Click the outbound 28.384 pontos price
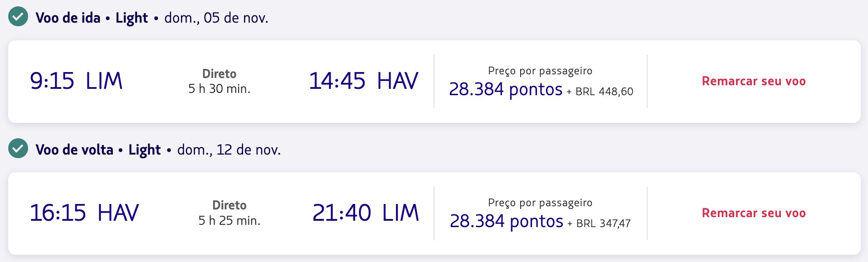 [506, 89]
